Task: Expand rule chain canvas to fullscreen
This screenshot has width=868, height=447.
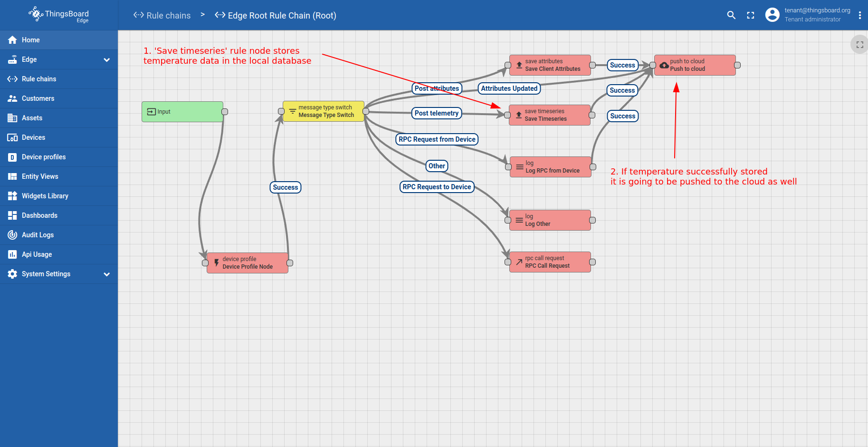Action: point(859,45)
